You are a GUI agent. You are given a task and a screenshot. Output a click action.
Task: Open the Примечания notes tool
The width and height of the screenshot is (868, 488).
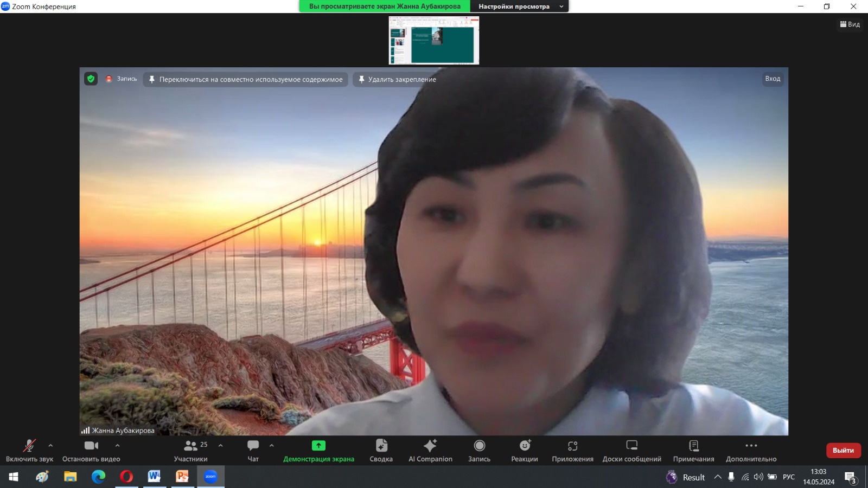coord(693,450)
